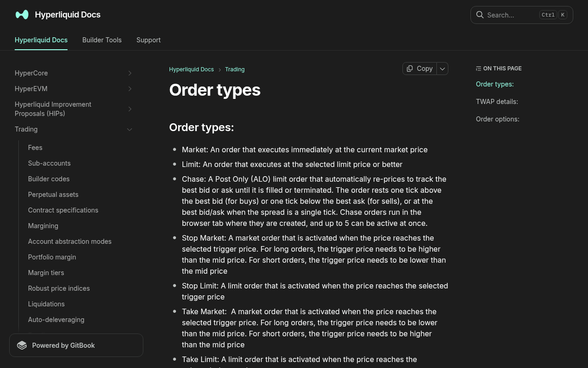The image size is (588, 368).
Task: Expand the HyperCore section chevron
Action: [130, 73]
